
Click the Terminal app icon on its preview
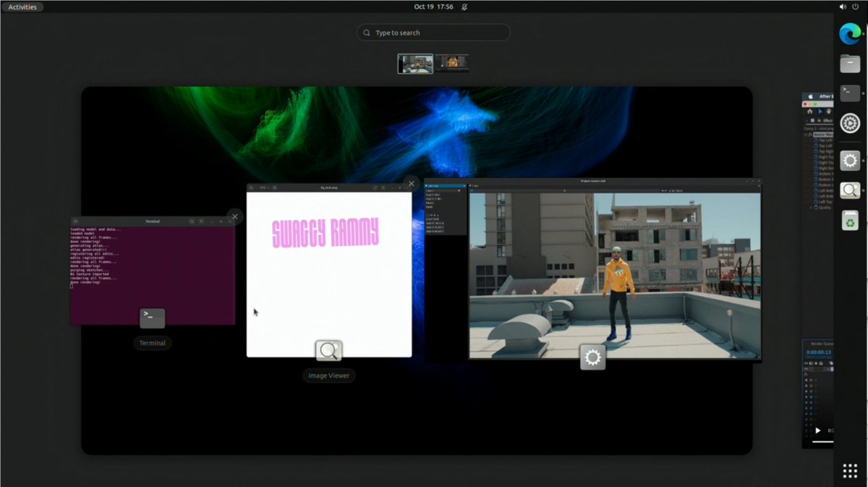pyautogui.click(x=152, y=318)
